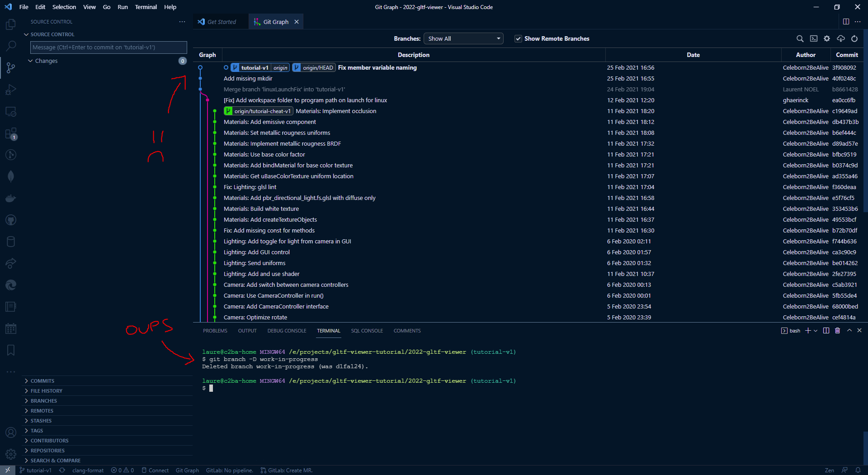The width and height of the screenshot is (868, 475).
Task: Fetch from remotes cloud icon
Action: [841, 39]
